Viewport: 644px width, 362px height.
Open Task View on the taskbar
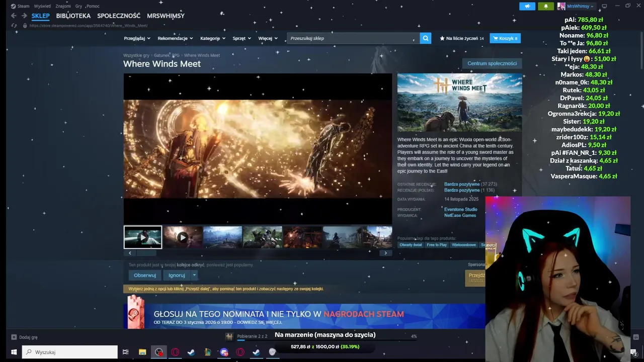pos(125,352)
